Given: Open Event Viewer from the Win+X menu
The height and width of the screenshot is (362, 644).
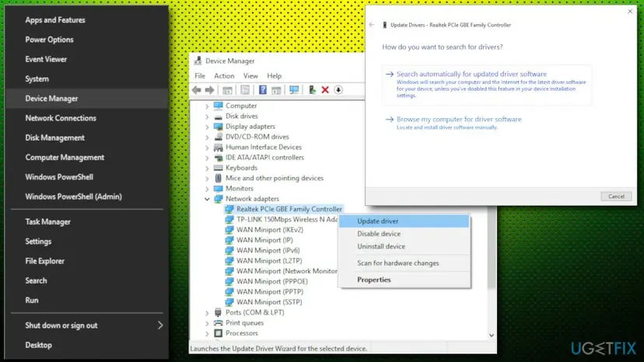Looking at the screenshot, I should pyautogui.click(x=87, y=59).
